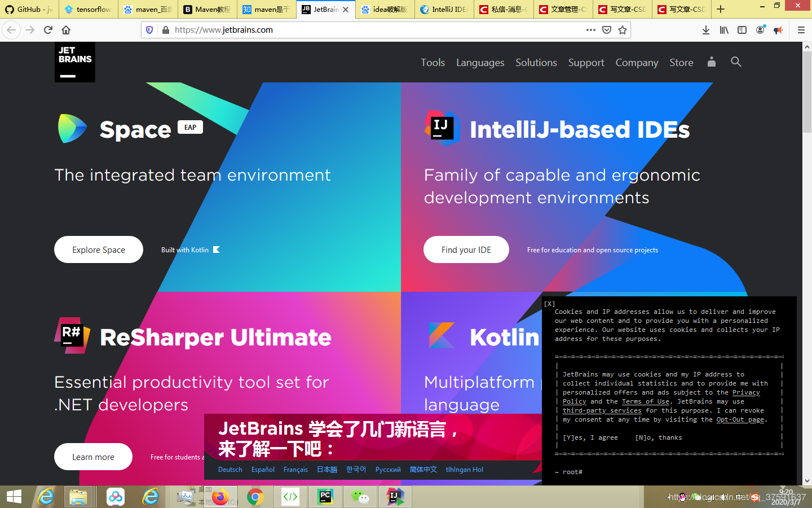The width and height of the screenshot is (812, 508).
Task: Click the Space product logo icon
Action: 73,129
